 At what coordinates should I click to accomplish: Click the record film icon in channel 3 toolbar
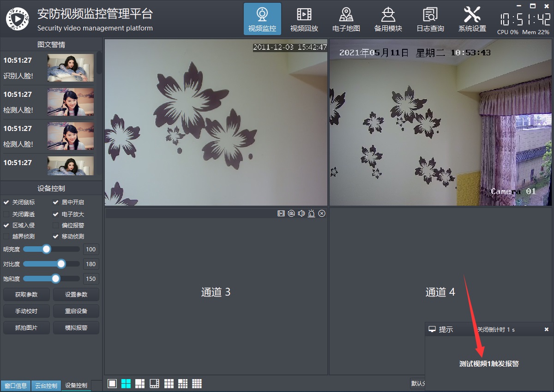point(281,213)
